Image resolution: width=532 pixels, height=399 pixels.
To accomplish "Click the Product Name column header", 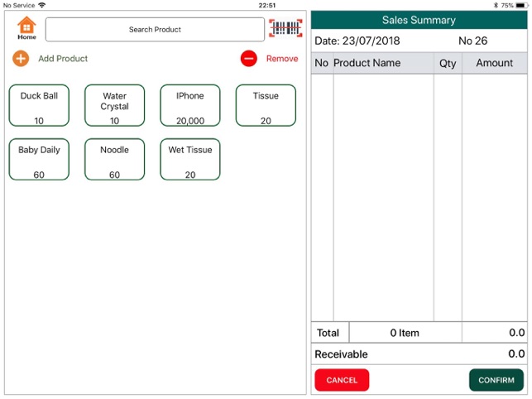I will [x=367, y=63].
